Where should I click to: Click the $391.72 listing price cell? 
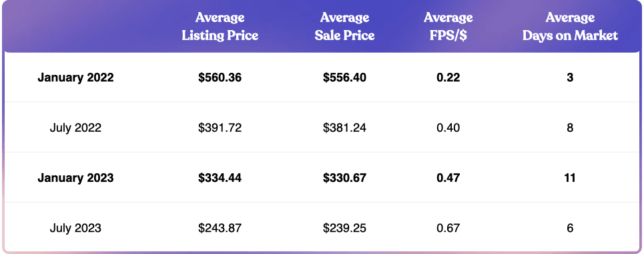click(x=220, y=128)
